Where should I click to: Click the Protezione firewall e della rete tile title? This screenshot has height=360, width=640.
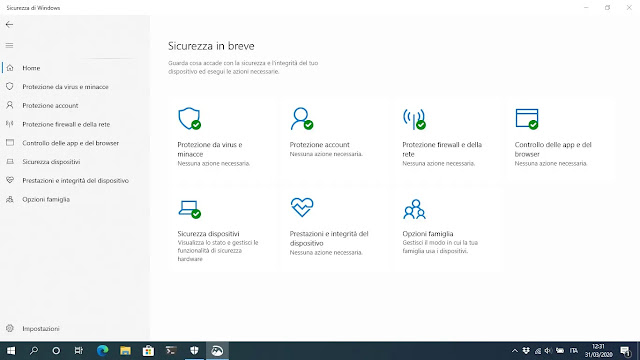(442, 149)
